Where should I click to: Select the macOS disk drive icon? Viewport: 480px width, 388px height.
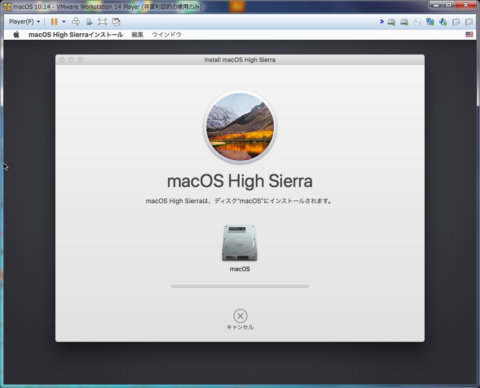[x=240, y=243]
